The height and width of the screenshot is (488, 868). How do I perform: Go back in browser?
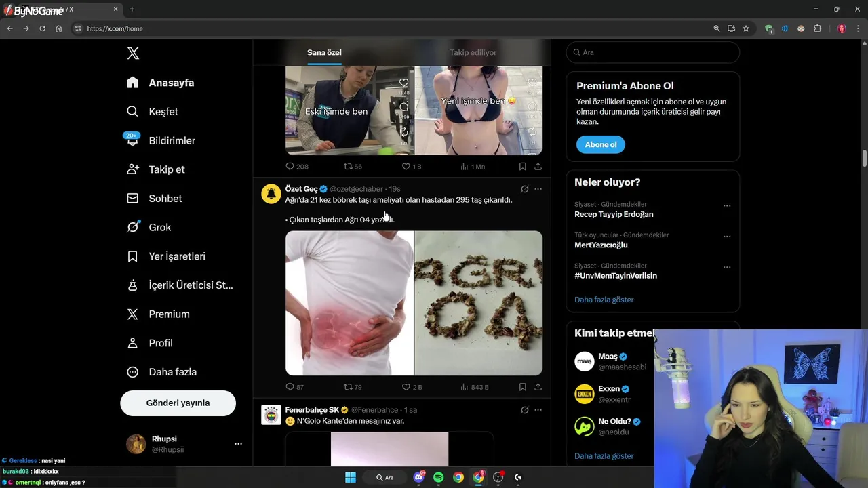pos(9,28)
